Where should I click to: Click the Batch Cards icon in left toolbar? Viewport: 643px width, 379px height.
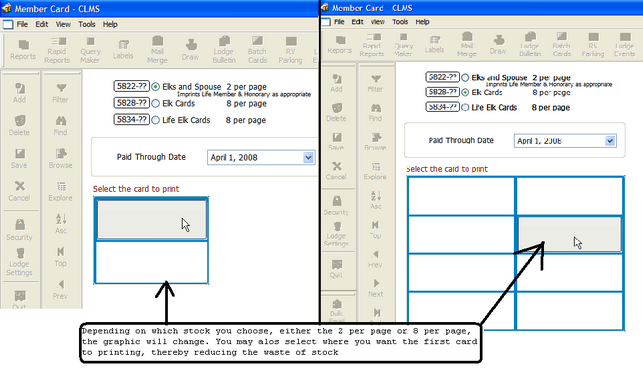257,50
